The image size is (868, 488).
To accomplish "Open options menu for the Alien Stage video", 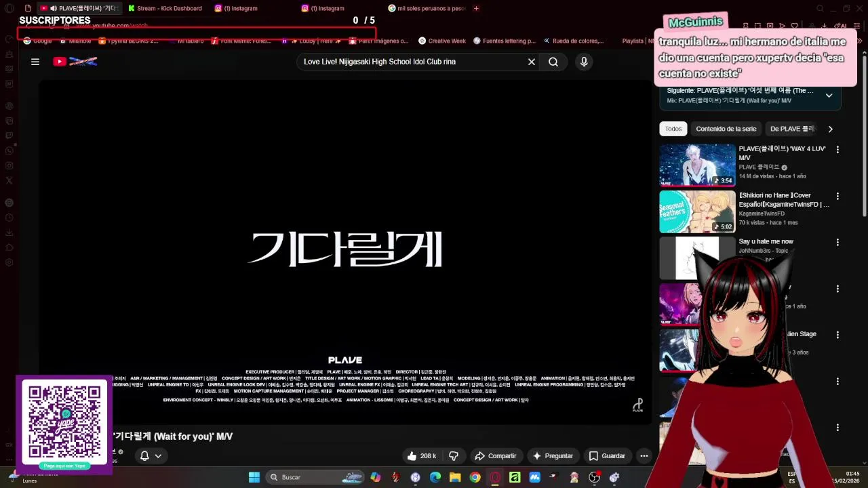I will [x=837, y=335].
